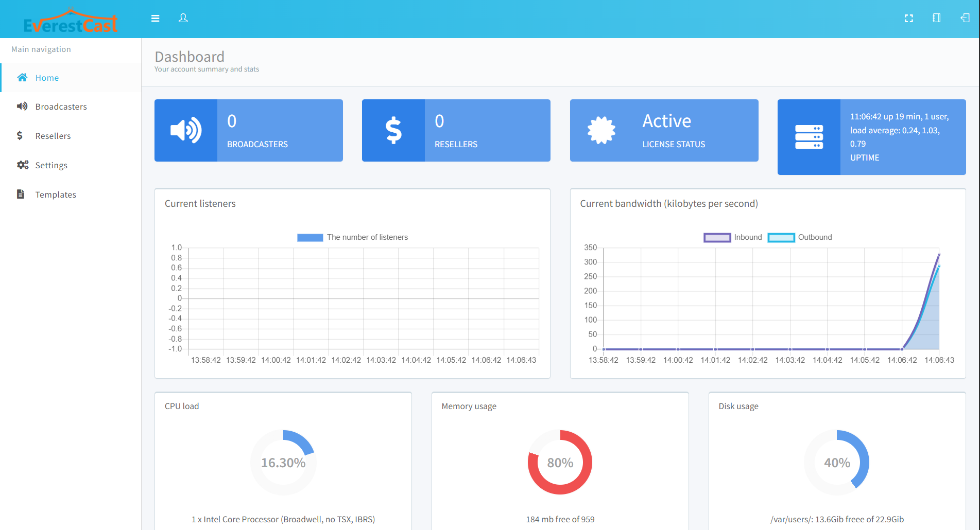The image size is (980, 530).
Task: Click the CPU load 16.30% donut gauge
Action: point(283,463)
